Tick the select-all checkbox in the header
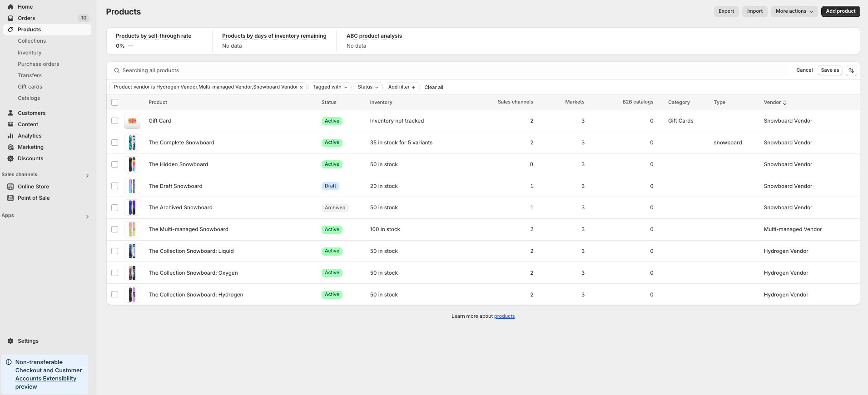Screen dimensions: 868x395 point(114,103)
